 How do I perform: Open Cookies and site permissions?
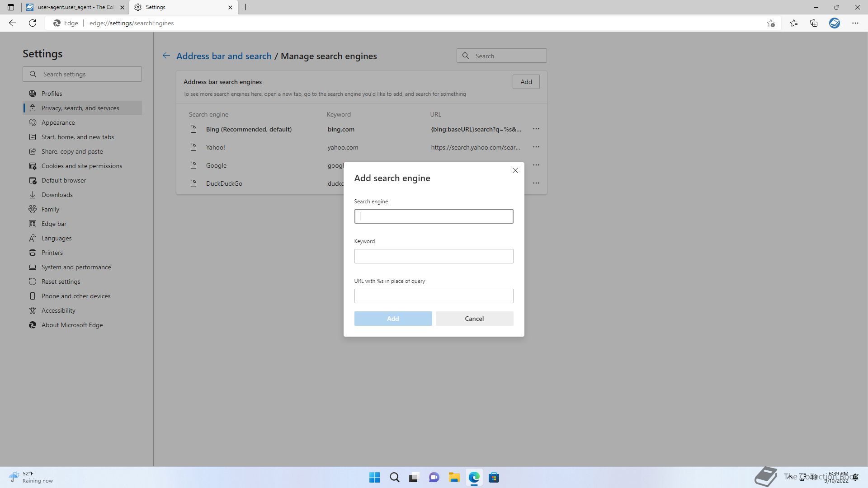(82, 166)
